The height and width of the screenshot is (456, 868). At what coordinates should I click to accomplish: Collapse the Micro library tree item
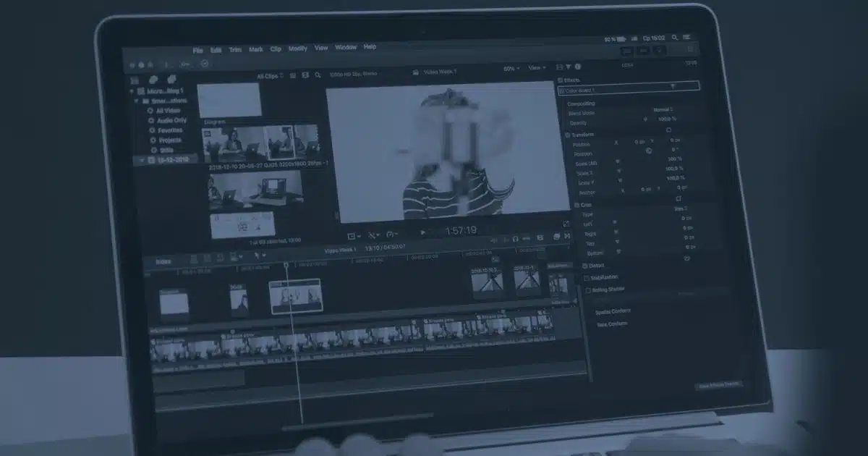[x=132, y=92]
